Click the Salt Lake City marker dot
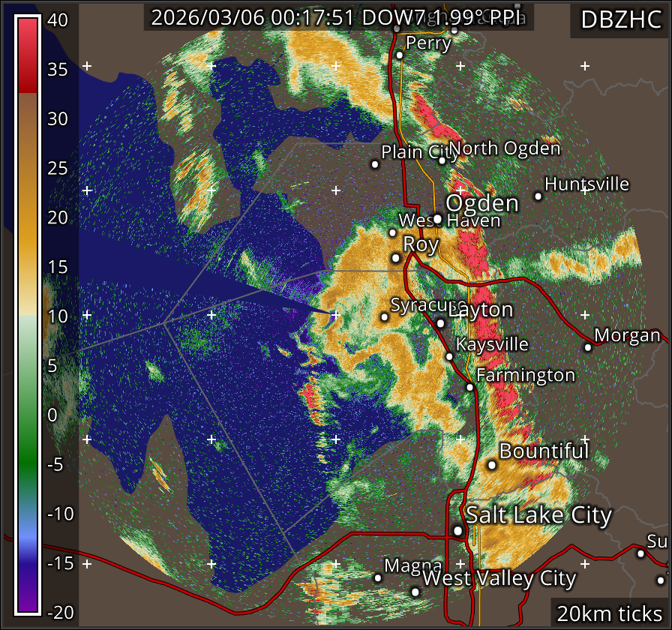The image size is (672, 630). coord(458,530)
